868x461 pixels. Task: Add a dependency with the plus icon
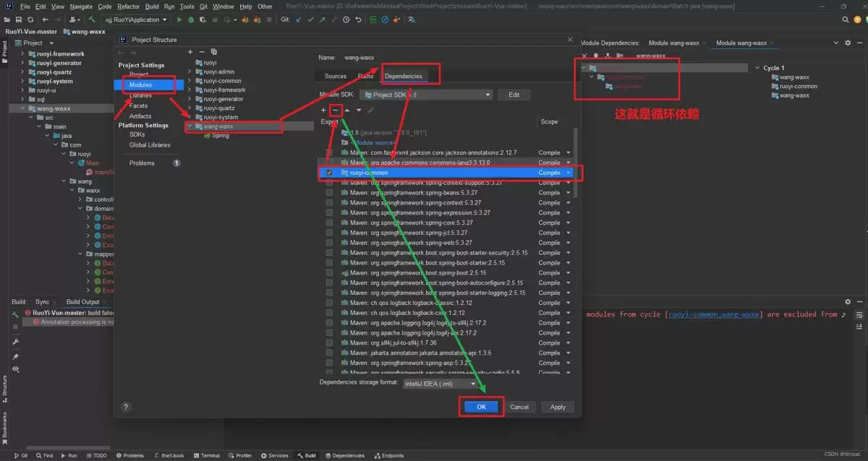pos(323,110)
